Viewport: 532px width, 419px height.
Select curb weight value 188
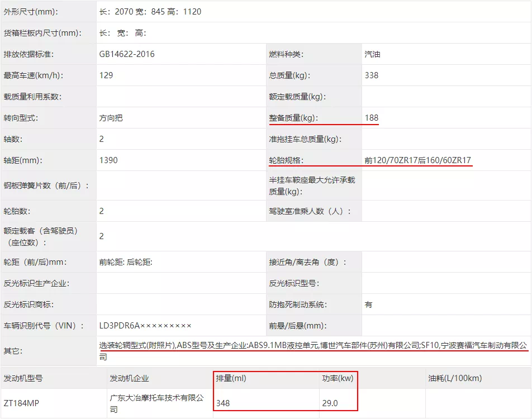pos(372,118)
